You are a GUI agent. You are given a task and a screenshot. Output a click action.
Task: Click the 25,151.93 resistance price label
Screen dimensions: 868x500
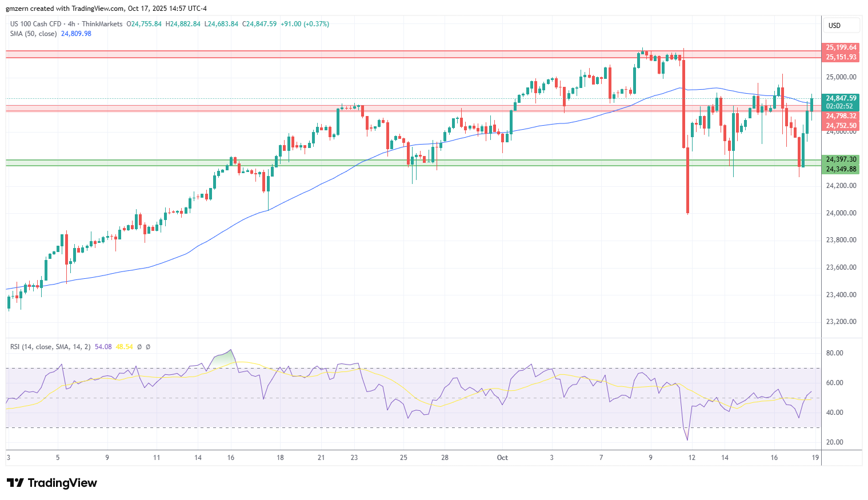click(x=841, y=57)
